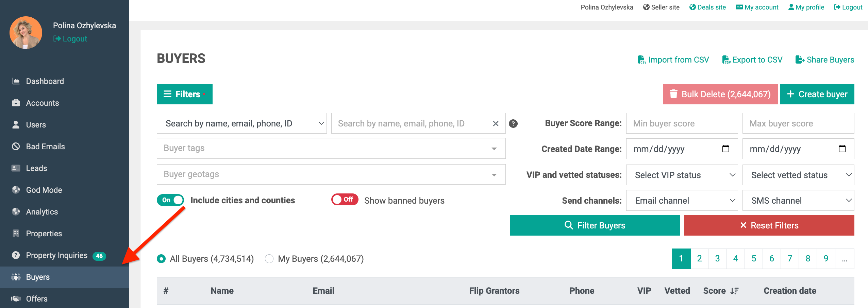Open Select vetted status dropdown
The image size is (868, 308).
point(798,175)
